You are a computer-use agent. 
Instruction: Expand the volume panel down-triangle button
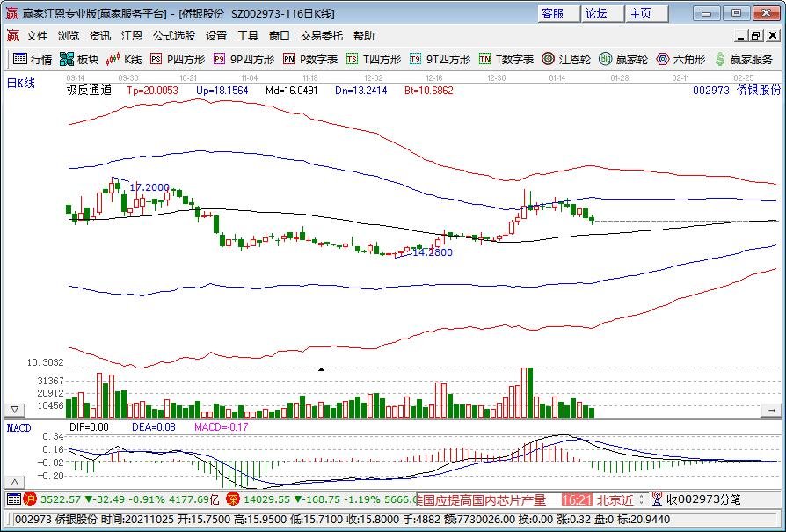[15, 410]
